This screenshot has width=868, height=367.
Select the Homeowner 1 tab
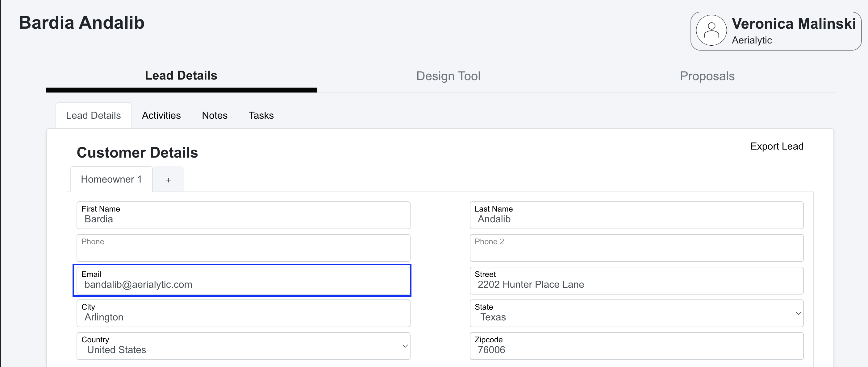(x=111, y=179)
